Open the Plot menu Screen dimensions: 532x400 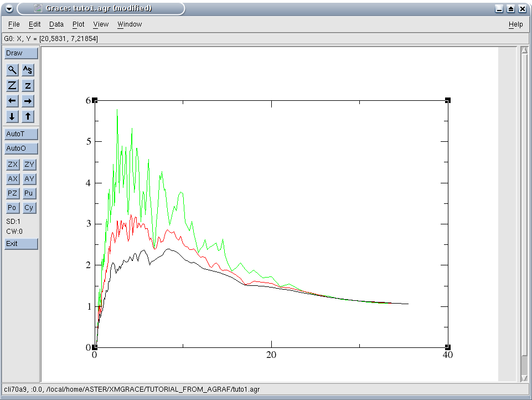[79, 24]
